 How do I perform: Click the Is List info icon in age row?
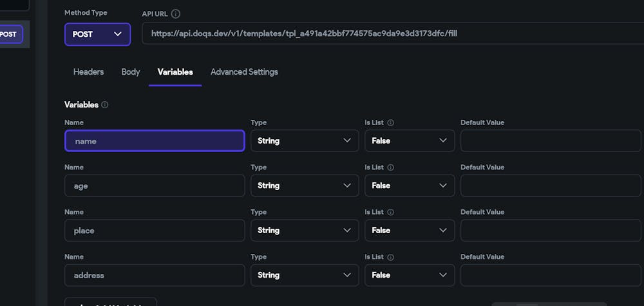[x=391, y=167]
